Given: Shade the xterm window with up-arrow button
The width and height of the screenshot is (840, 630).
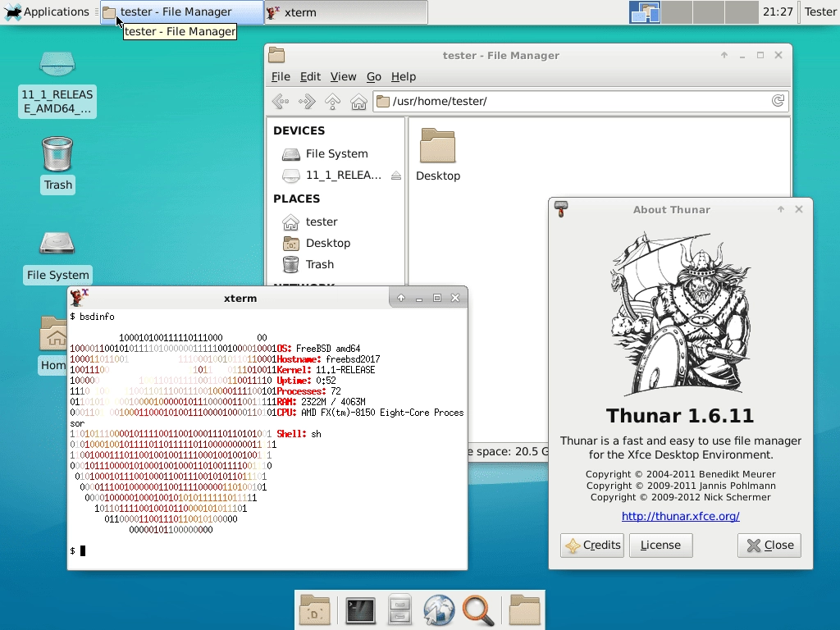Looking at the screenshot, I should (400, 298).
